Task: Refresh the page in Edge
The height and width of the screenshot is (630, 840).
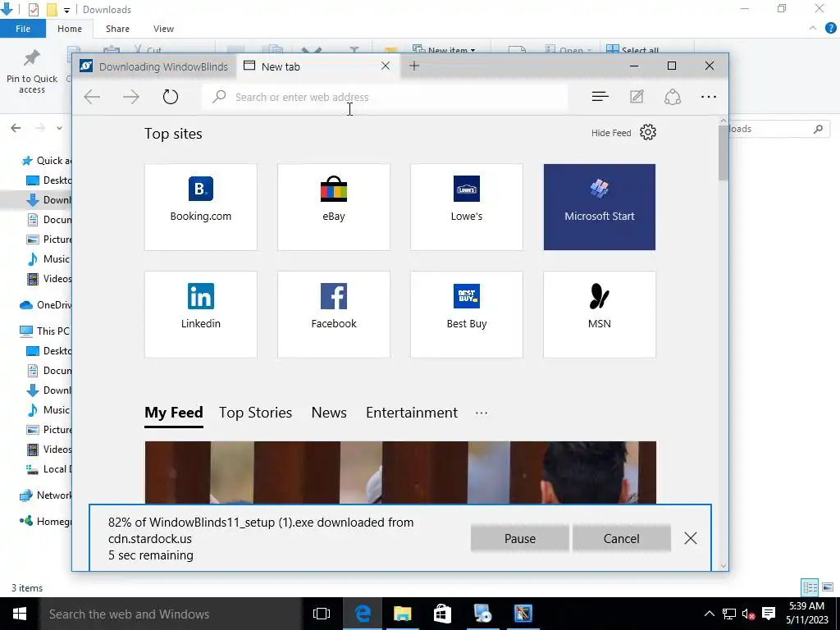Action: pyautogui.click(x=171, y=97)
